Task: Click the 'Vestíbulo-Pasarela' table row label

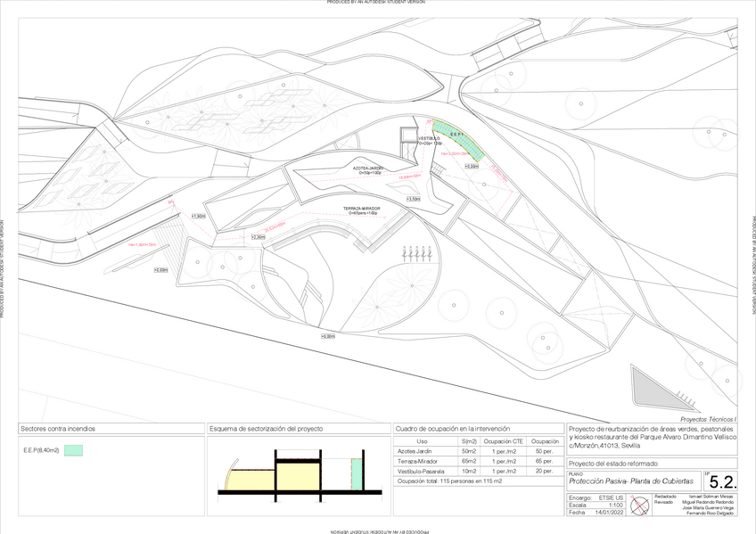Action: pyautogui.click(x=421, y=472)
